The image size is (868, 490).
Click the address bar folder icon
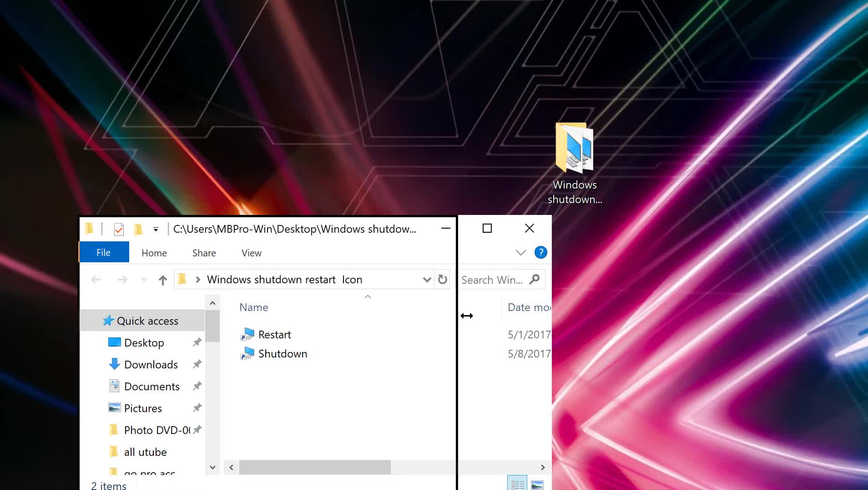click(x=182, y=279)
